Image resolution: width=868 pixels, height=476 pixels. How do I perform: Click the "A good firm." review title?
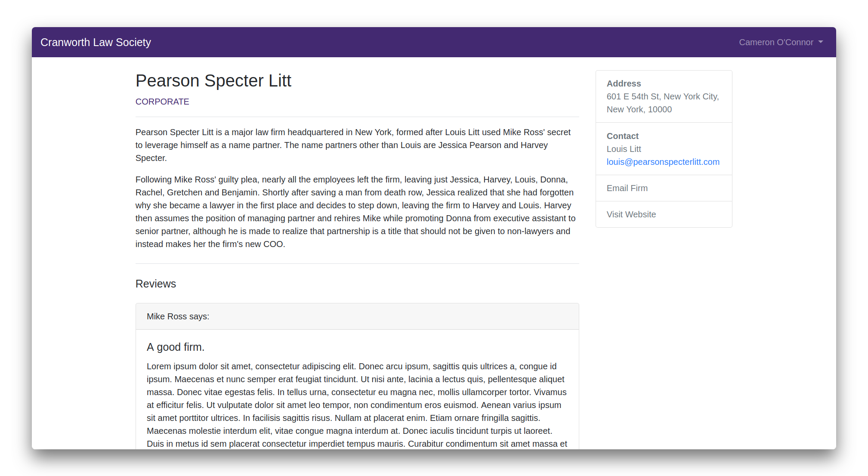176,347
